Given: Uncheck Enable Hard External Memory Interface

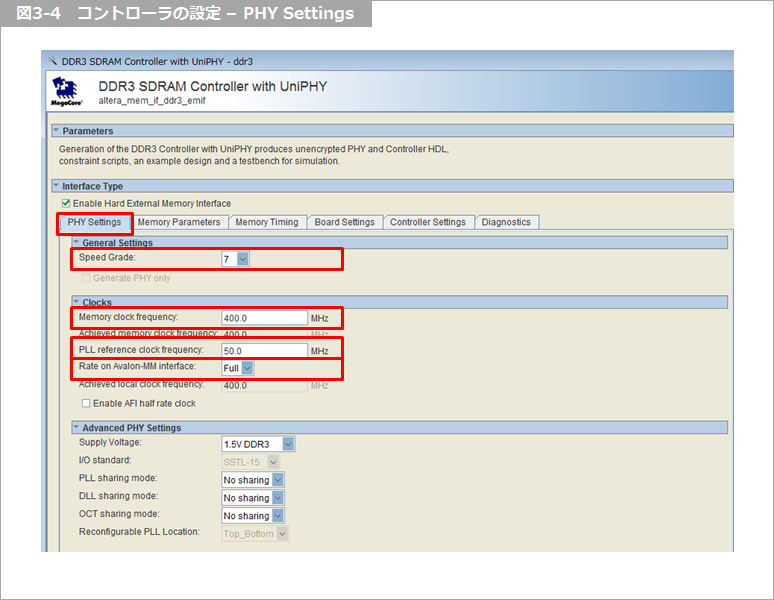Looking at the screenshot, I should [x=66, y=203].
